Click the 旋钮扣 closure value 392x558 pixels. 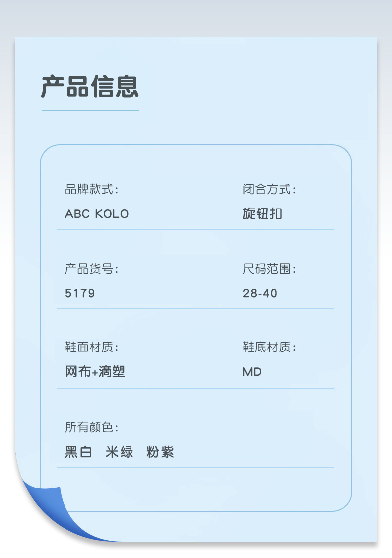click(x=262, y=213)
